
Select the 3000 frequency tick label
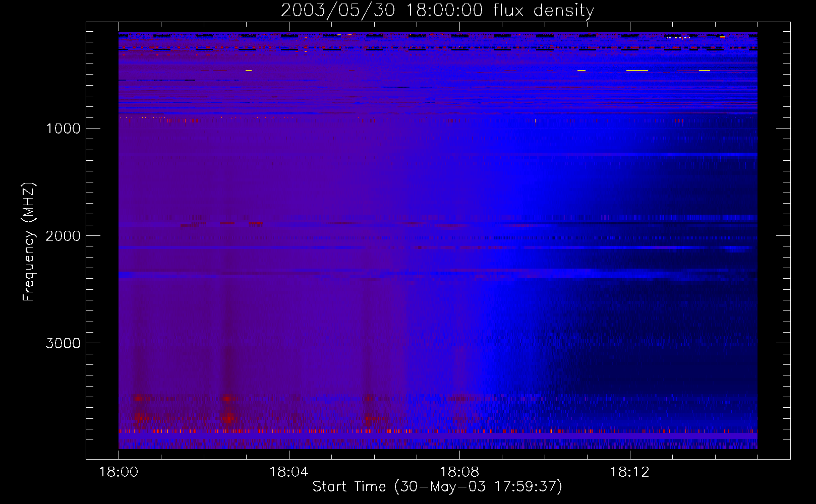(63, 343)
